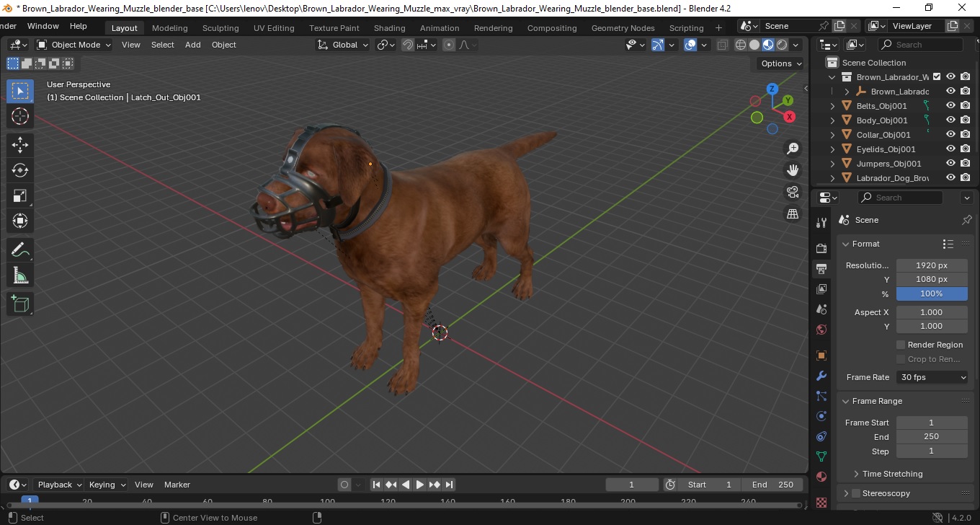Toggle the camera view icon

(793, 192)
